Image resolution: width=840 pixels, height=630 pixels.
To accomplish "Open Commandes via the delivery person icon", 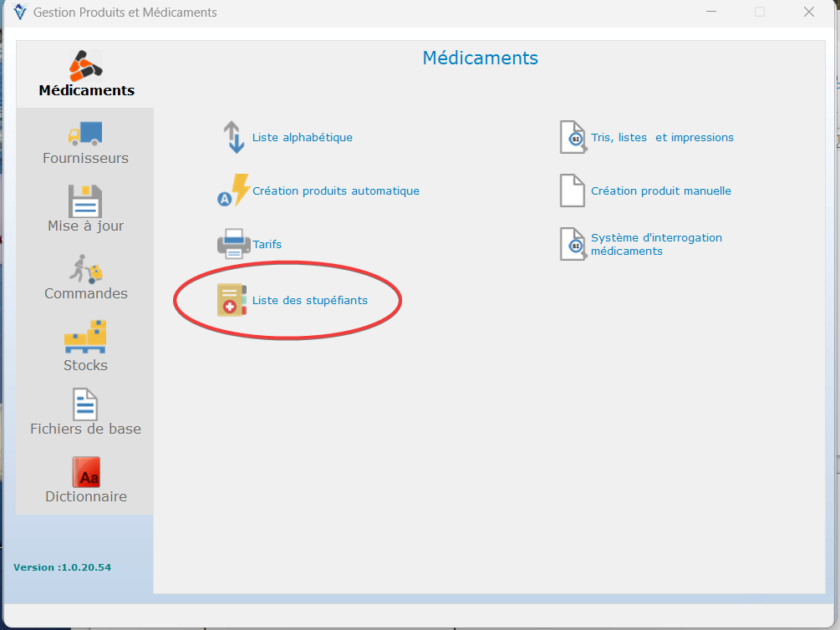I will (85, 269).
